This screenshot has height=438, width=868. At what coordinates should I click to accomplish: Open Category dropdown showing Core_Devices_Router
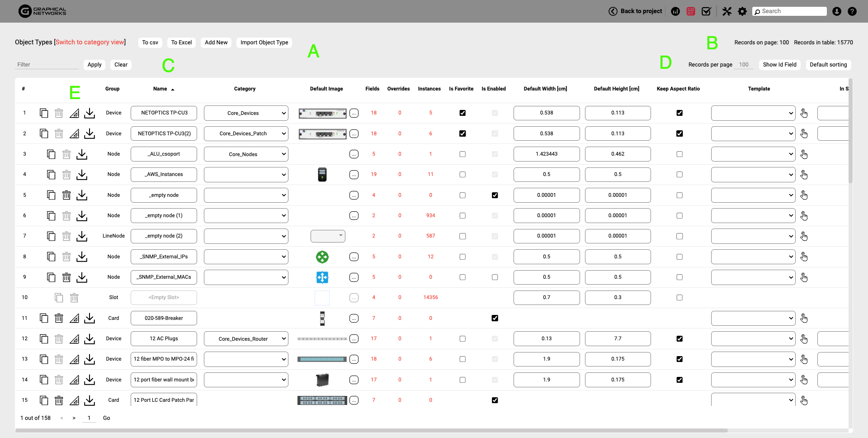(246, 339)
